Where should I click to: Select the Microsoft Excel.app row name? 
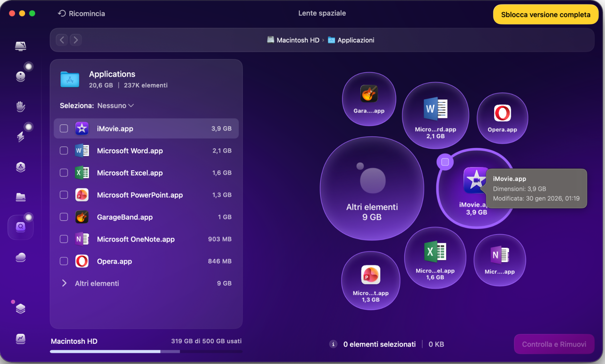(x=130, y=173)
